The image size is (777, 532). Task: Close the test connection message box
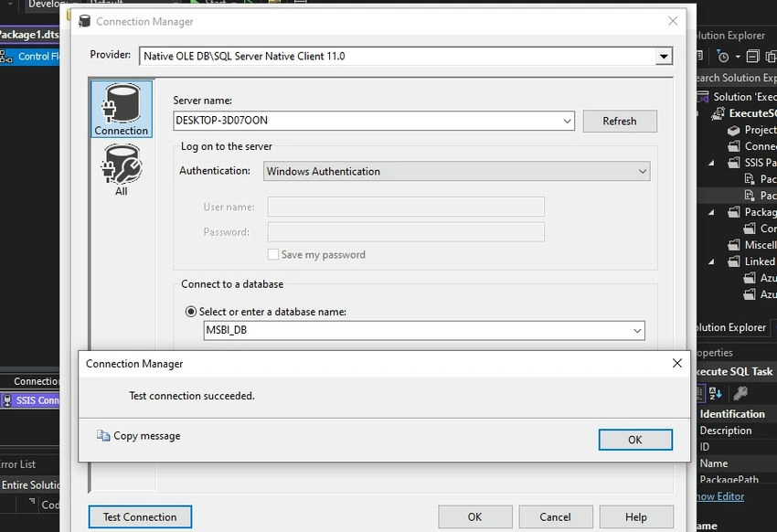[x=676, y=363]
